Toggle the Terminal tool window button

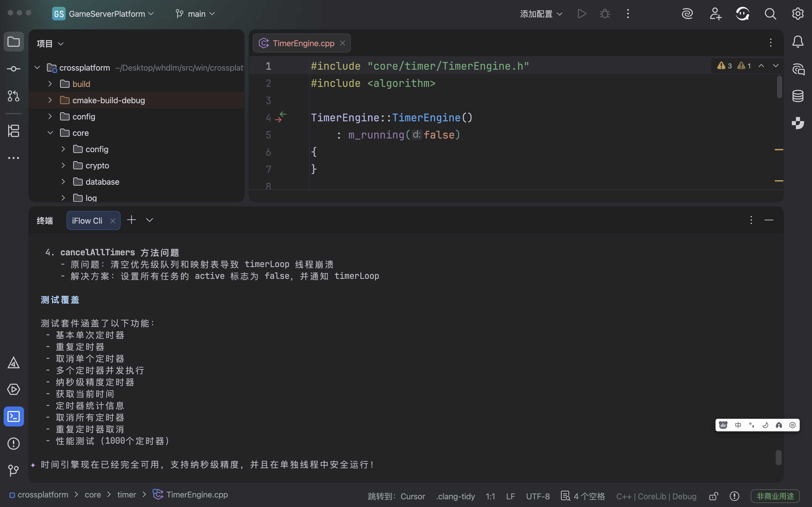[13, 416]
